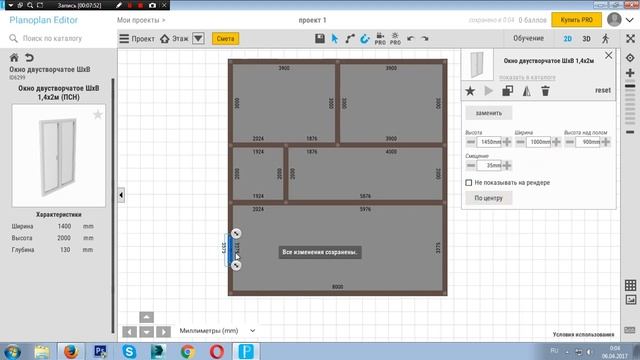Enable Не показывать на рендере checkbox
Screen dimensions: 640x360
click(x=469, y=182)
